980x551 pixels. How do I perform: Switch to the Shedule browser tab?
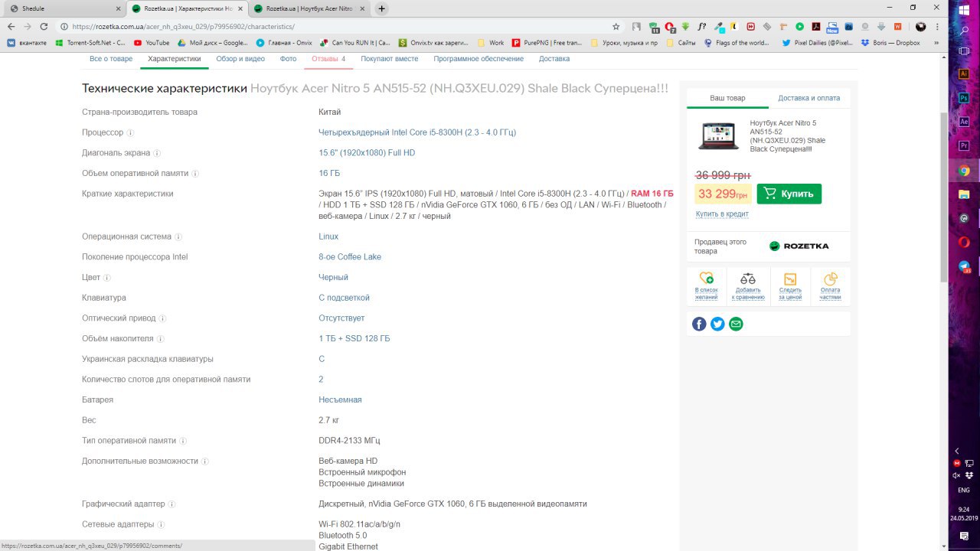(x=64, y=8)
